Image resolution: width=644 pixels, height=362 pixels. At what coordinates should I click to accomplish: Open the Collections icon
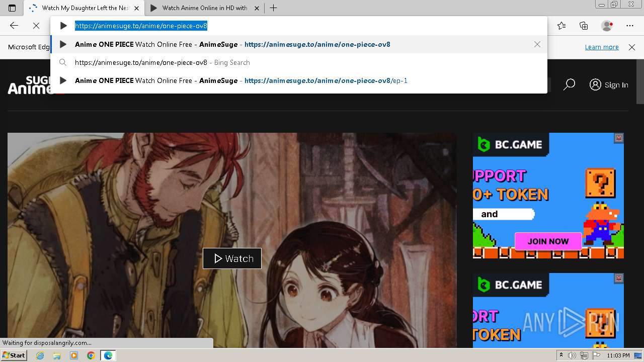[584, 26]
